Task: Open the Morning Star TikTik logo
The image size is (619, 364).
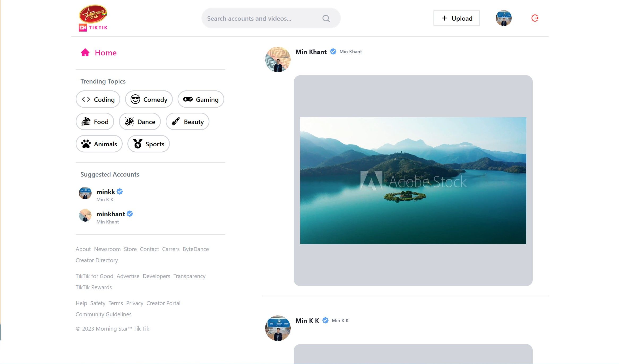Action: pos(93,18)
